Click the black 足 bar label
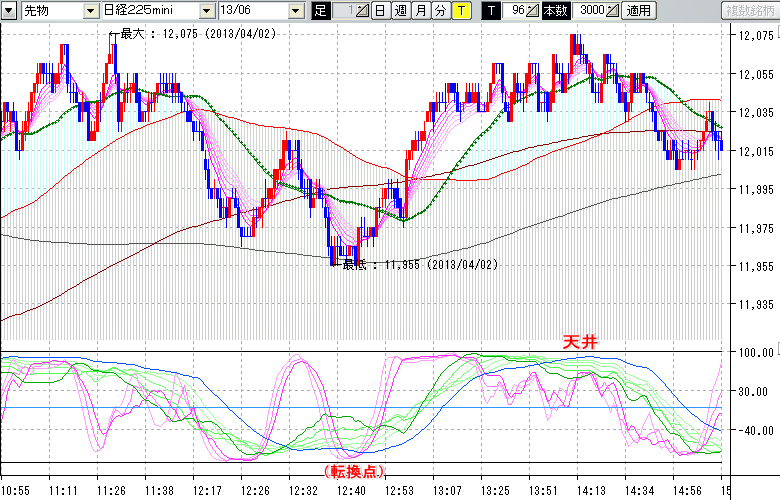 click(x=320, y=11)
